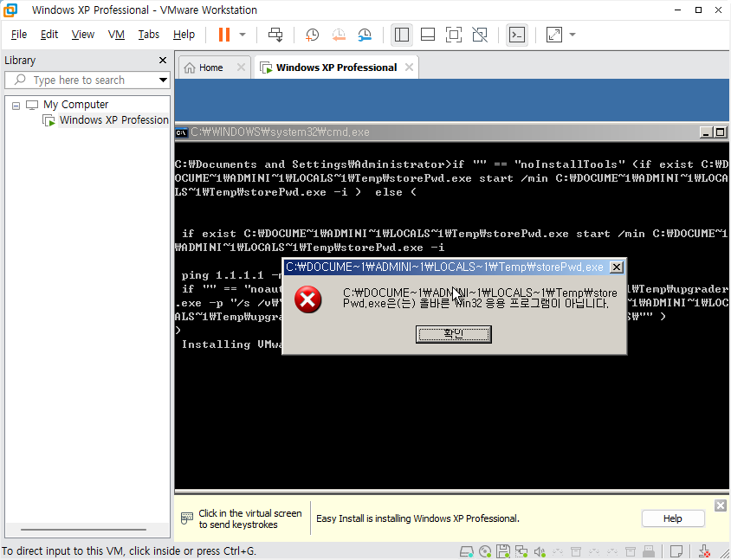Click the hard disk status icon

[x=467, y=552]
